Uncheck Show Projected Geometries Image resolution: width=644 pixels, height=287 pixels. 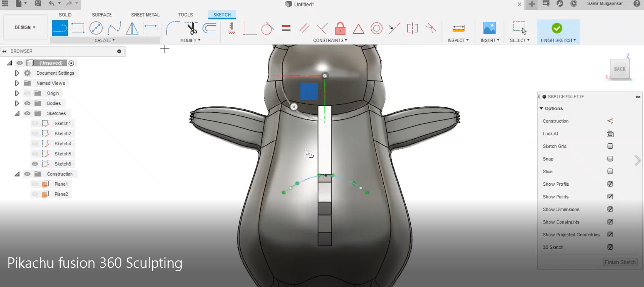[x=610, y=235]
